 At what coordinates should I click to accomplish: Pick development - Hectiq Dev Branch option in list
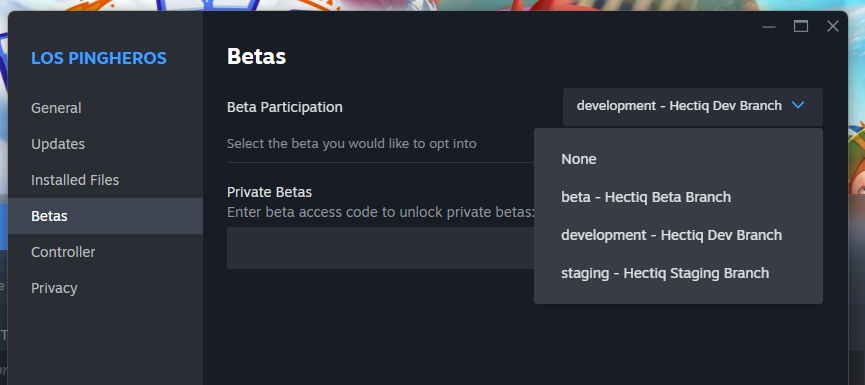pos(678,235)
